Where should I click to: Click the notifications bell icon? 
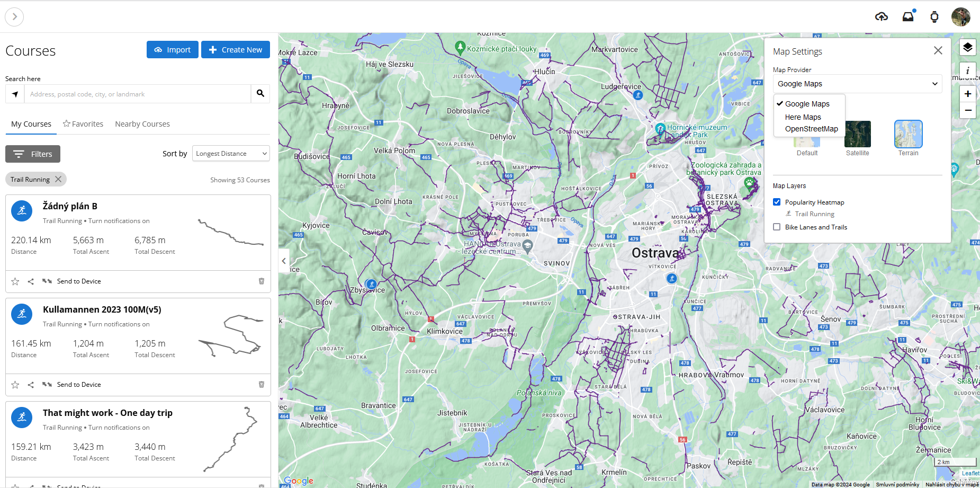click(908, 16)
